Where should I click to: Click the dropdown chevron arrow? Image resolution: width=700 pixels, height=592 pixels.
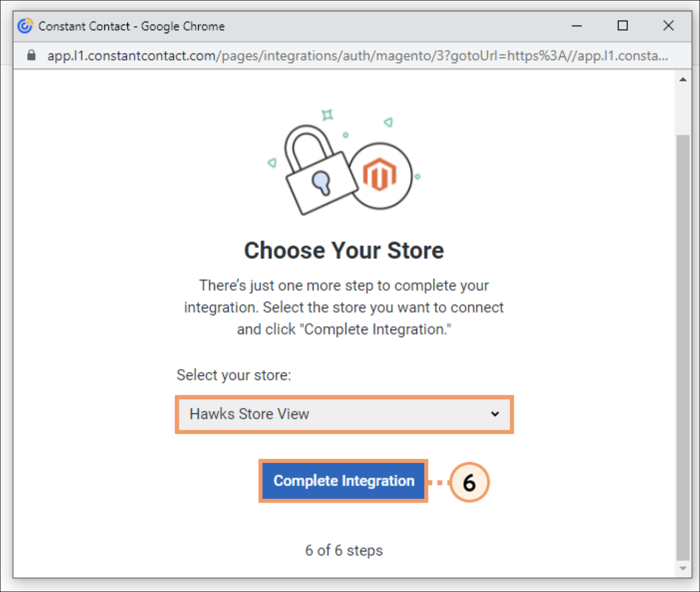495,414
